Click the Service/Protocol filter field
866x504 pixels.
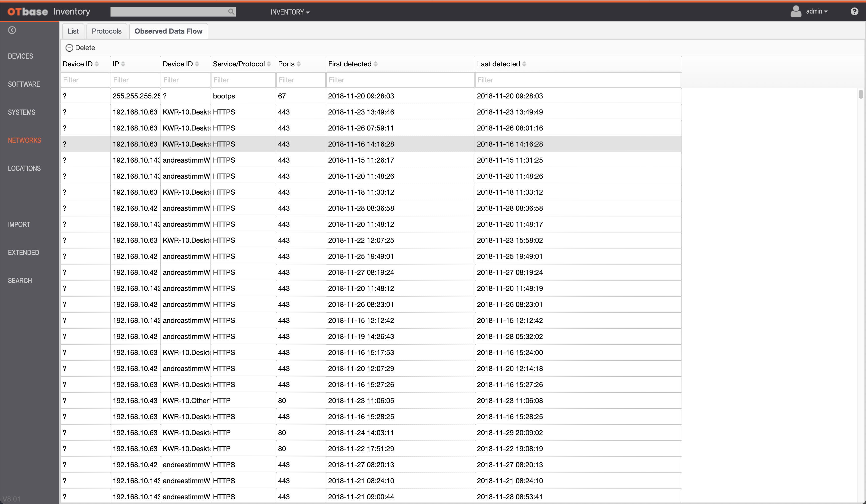click(243, 80)
